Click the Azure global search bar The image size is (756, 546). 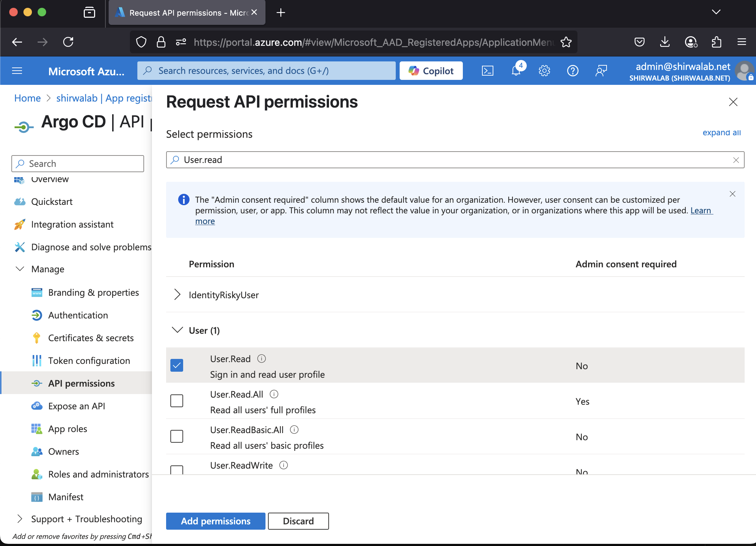coord(267,71)
